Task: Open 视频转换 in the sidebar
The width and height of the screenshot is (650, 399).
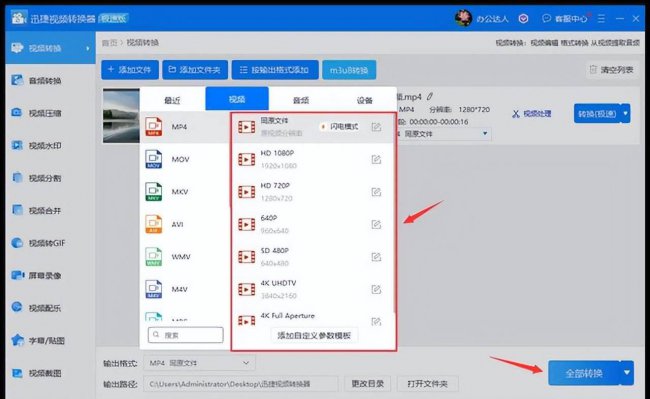Action: (x=50, y=48)
